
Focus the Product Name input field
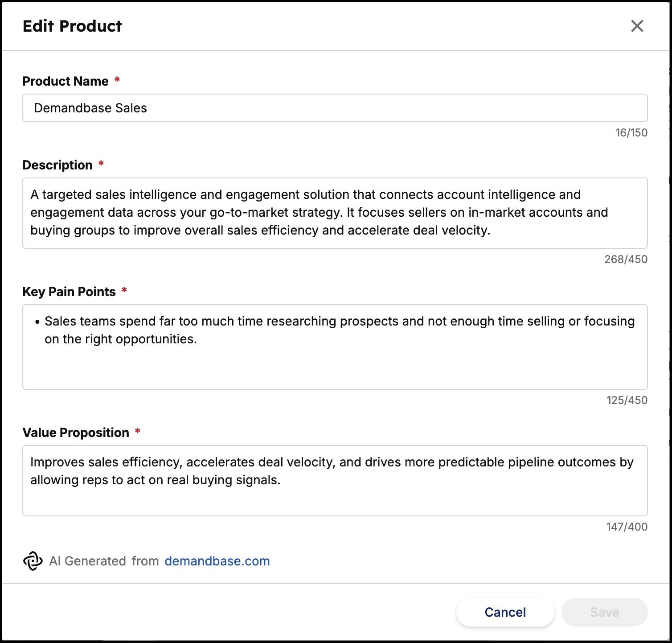coord(335,108)
